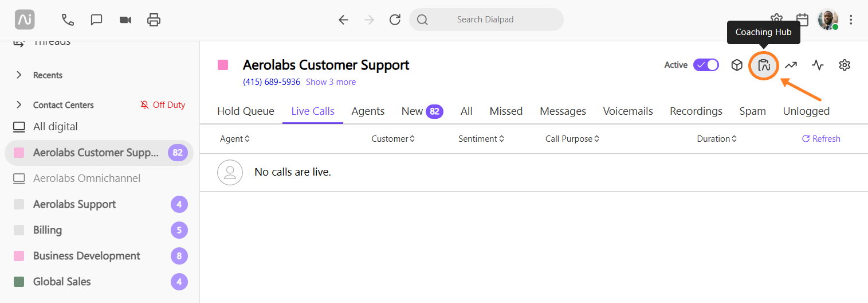Expand the Contact Centers section
Viewport: 868px width, 303px height.
(x=19, y=105)
